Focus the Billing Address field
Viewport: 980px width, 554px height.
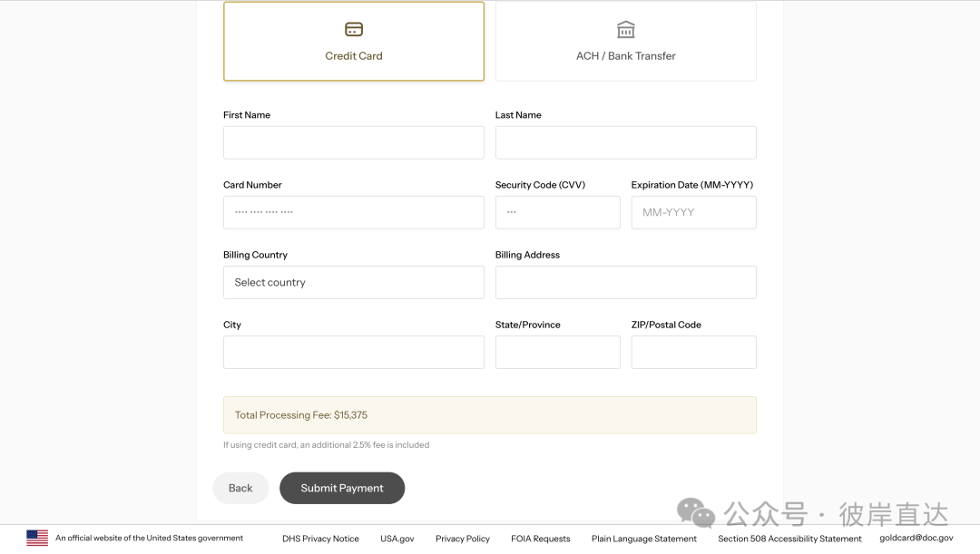625,282
